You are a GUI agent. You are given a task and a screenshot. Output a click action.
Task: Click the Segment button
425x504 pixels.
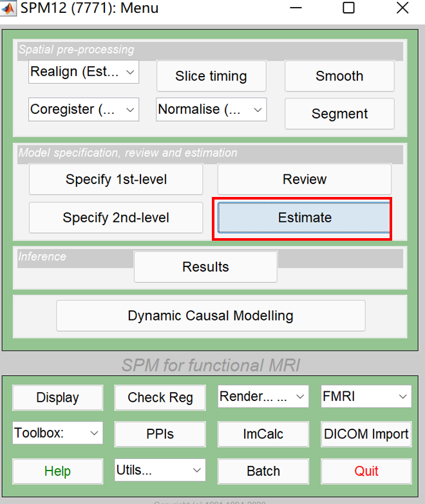(x=339, y=114)
